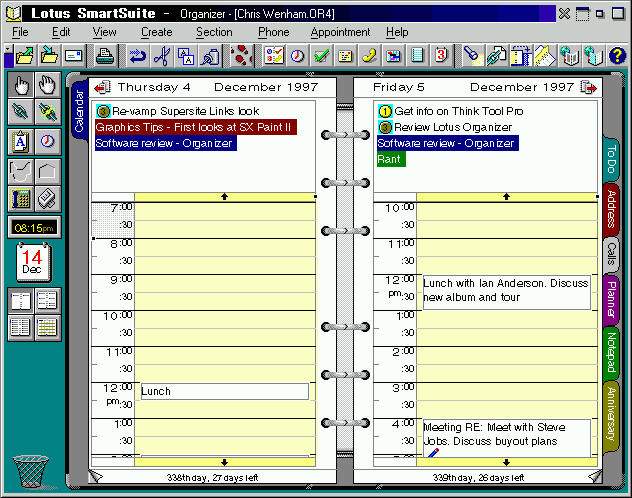632x498 pixels.
Task: Open the Appointment menu
Action: pyautogui.click(x=340, y=32)
